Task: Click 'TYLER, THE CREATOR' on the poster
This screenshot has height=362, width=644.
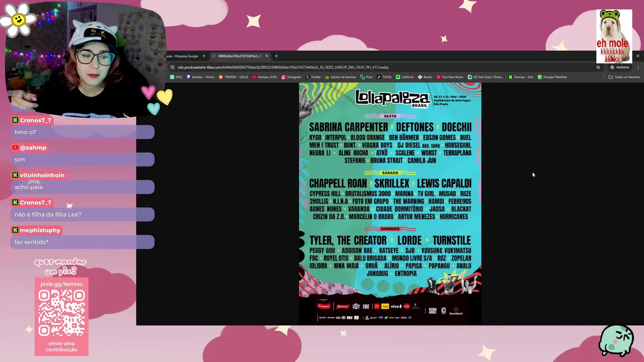Action: (348, 240)
